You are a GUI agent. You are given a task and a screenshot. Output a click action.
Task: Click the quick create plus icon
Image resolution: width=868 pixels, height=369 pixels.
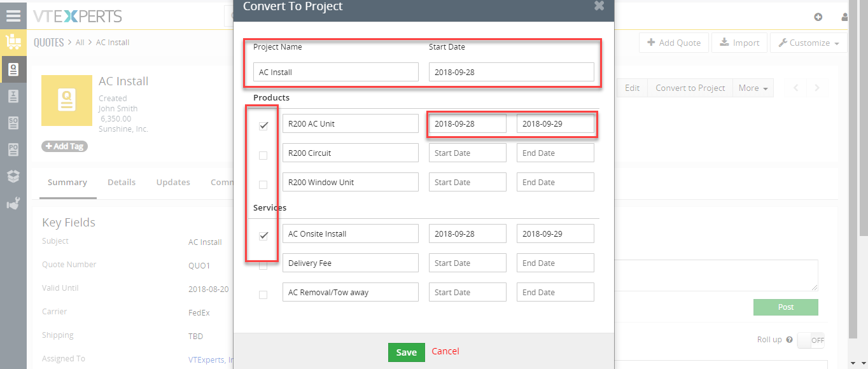point(818,17)
